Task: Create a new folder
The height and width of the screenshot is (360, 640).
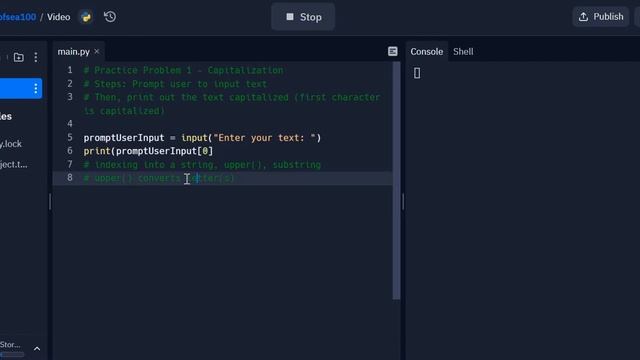Action: 18,57
